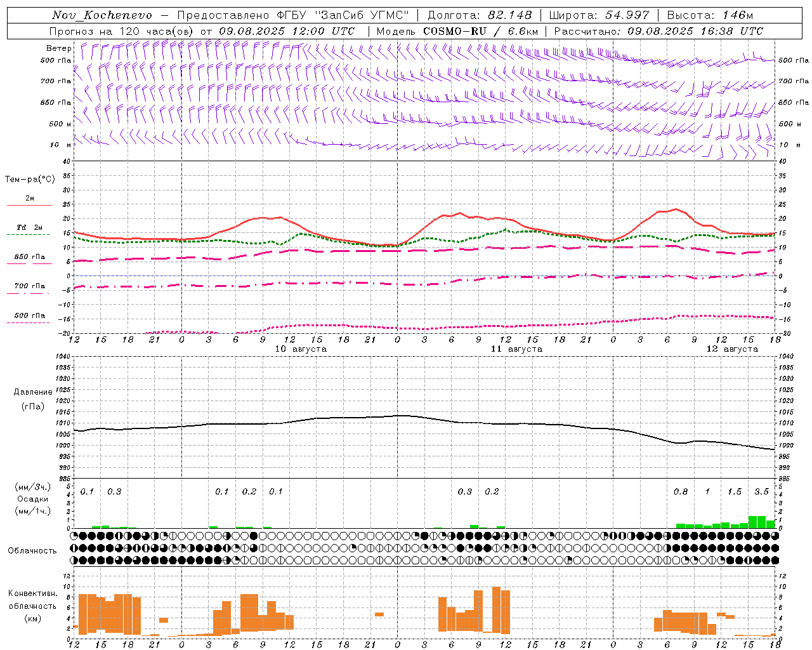Click the Nov_Kochenevo station title
Viewport: 812px width, 650px height.
(x=102, y=15)
